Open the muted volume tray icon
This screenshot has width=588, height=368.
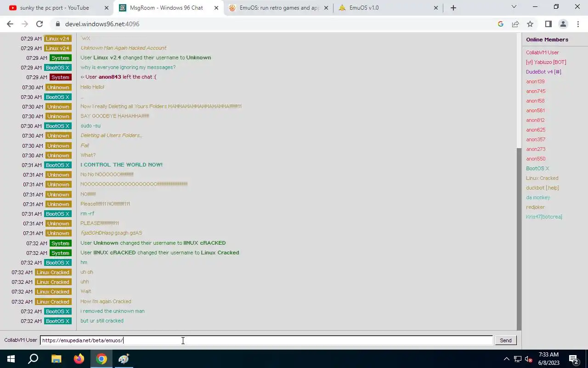tap(528, 359)
